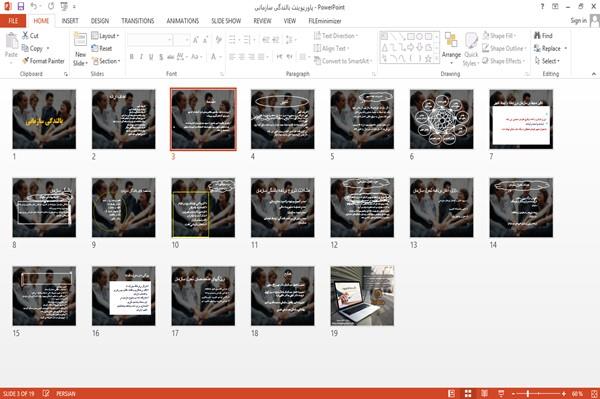Screen dimensions: 600x399
Task: Switch to the REVIEW tab
Action: click(x=262, y=21)
